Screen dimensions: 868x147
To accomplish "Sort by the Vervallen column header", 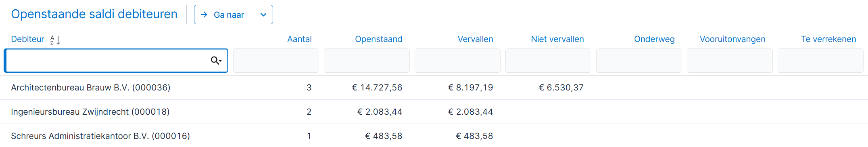I will coord(475,39).
